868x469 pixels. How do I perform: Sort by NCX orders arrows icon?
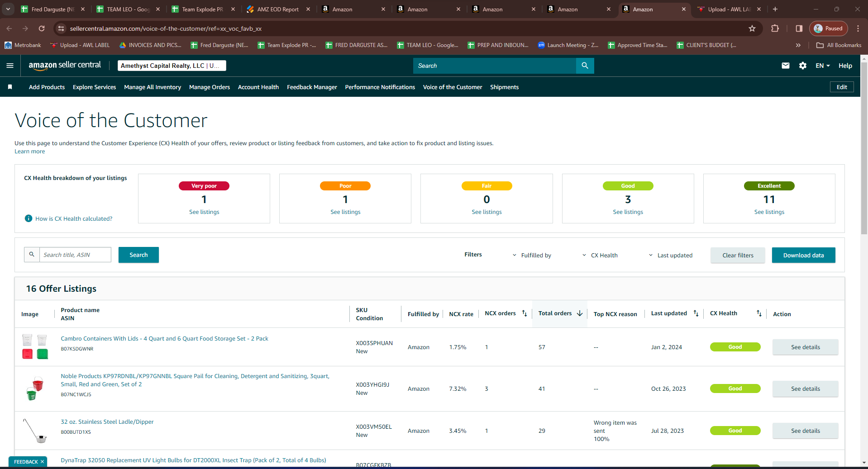click(x=525, y=313)
